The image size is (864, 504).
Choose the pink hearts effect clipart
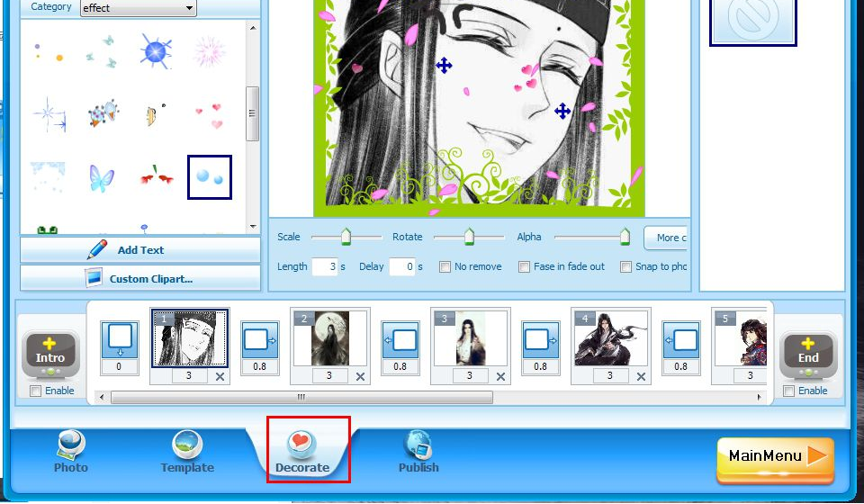tap(210, 115)
